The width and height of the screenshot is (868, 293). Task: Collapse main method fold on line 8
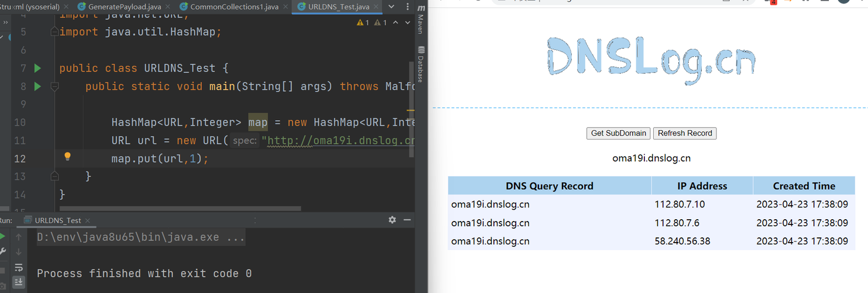[54, 86]
